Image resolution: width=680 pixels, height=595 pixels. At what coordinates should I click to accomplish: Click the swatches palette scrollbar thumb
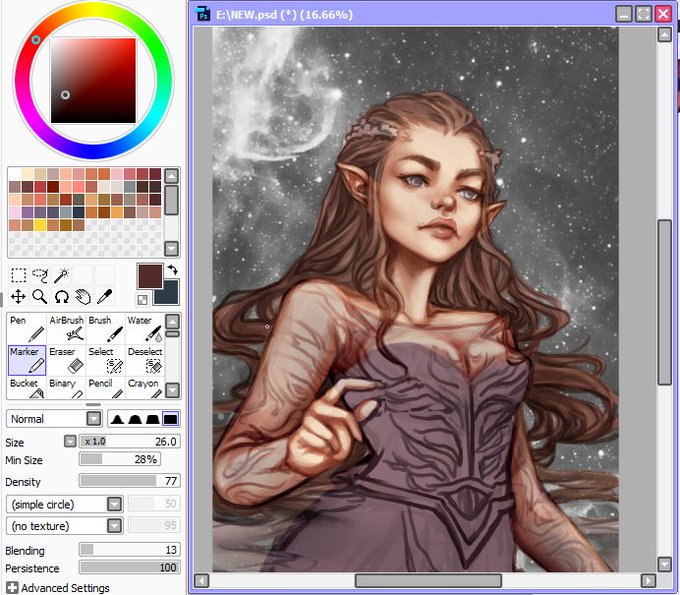(x=172, y=200)
